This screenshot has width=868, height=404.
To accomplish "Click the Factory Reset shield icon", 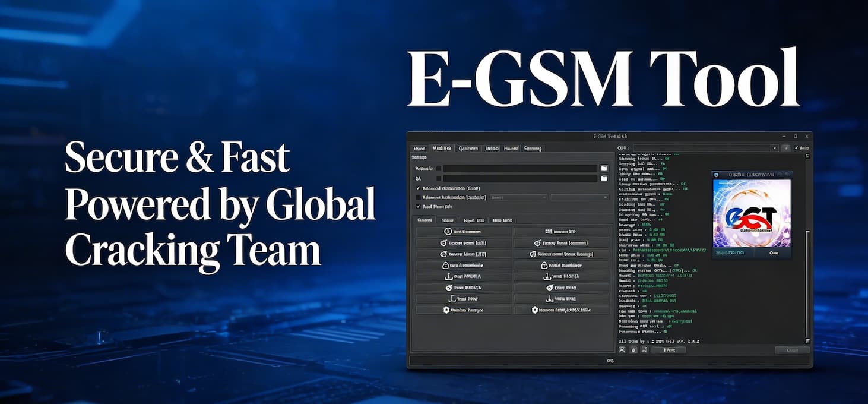I will pos(443,242).
